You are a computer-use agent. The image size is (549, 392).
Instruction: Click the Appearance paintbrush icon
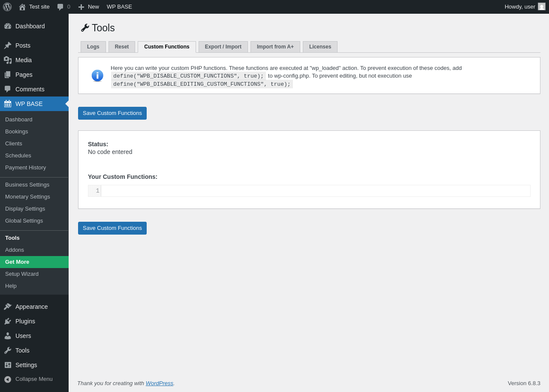8,307
